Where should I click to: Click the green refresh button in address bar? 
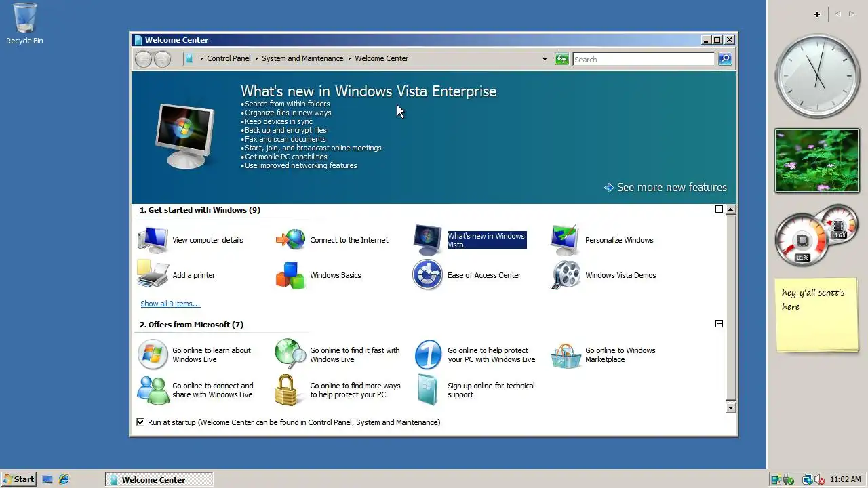pos(561,59)
